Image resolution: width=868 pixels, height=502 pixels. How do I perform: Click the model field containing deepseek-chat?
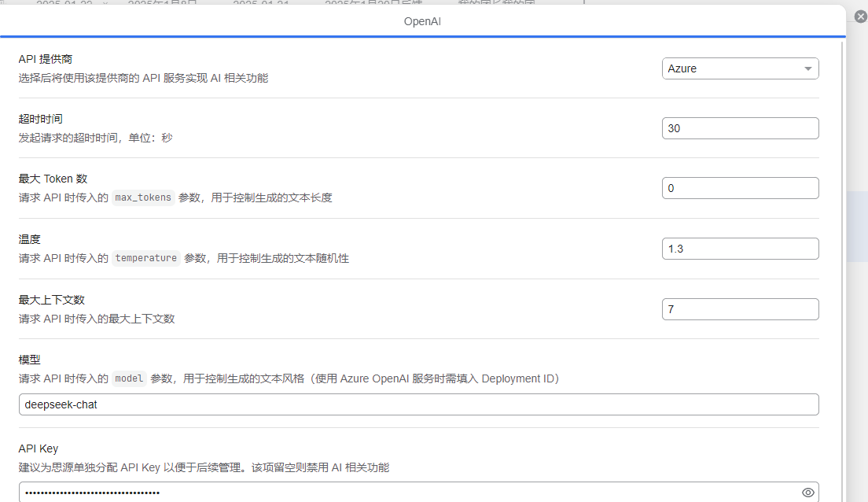click(418, 404)
